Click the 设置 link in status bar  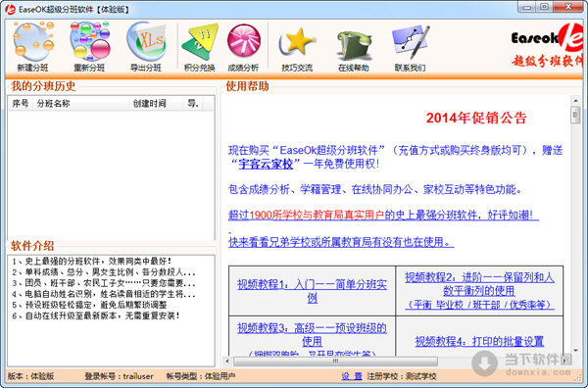[x=352, y=376]
